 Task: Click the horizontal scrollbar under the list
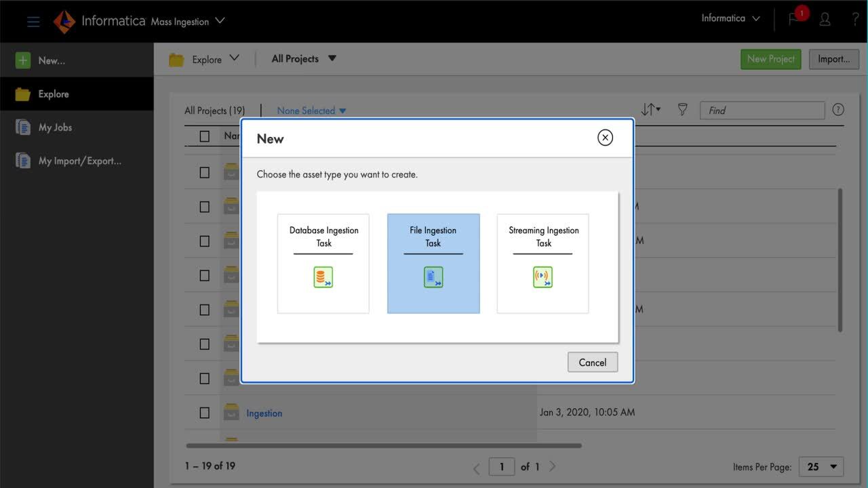[x=384, y=445]
